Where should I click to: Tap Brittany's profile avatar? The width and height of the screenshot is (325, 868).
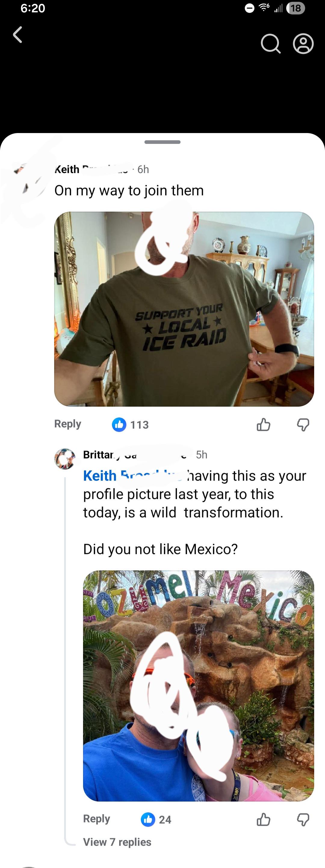pyautogui.click(x=65, y=459)
